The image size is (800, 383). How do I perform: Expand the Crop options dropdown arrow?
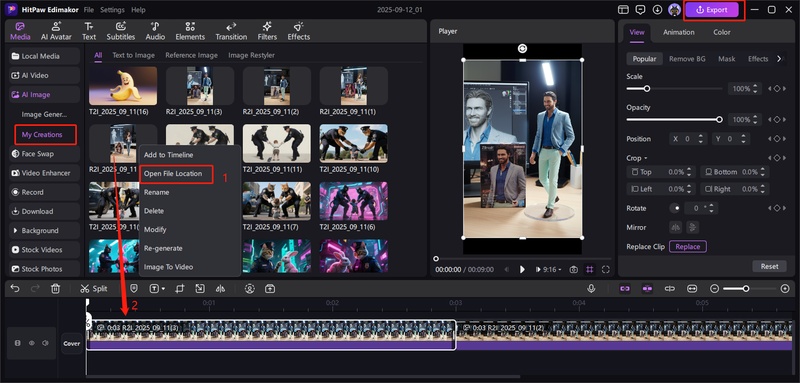click(x=645, y=159)
